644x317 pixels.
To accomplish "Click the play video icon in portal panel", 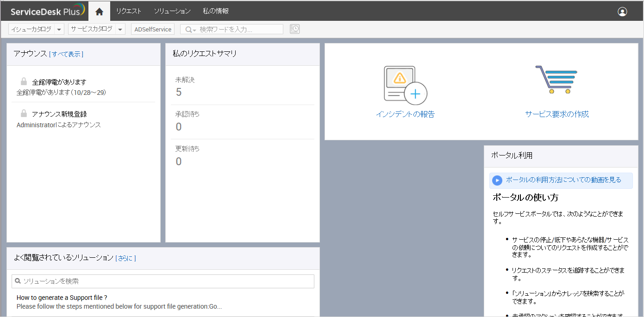I will point(497,180).
